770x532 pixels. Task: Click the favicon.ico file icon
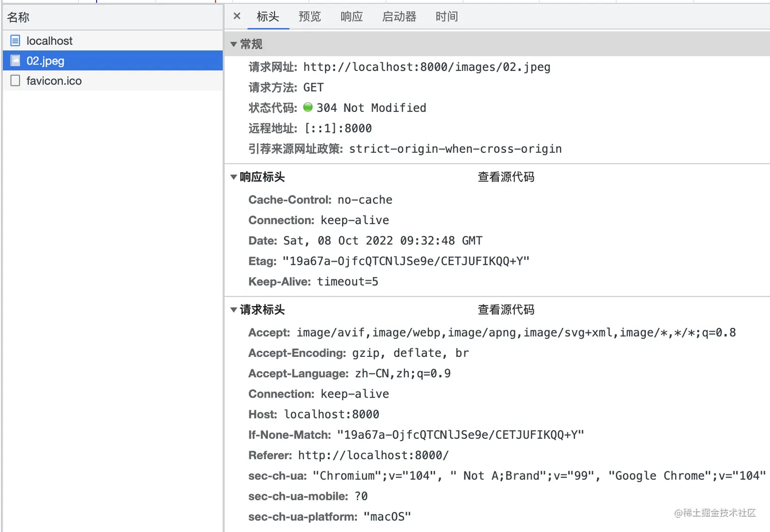(15, 80)
